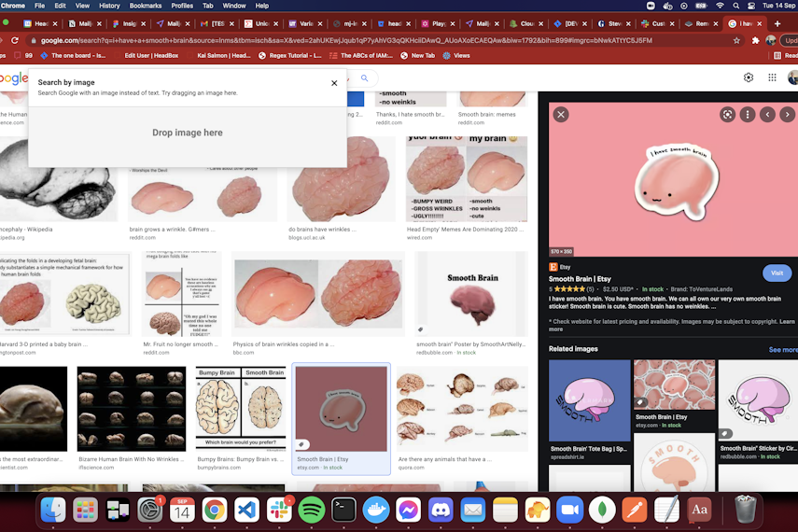The height and width of the screenshot is (532, 798).
Task: Open Terminal from the dock
Action: pyautogui.click(x=344, y=510)
